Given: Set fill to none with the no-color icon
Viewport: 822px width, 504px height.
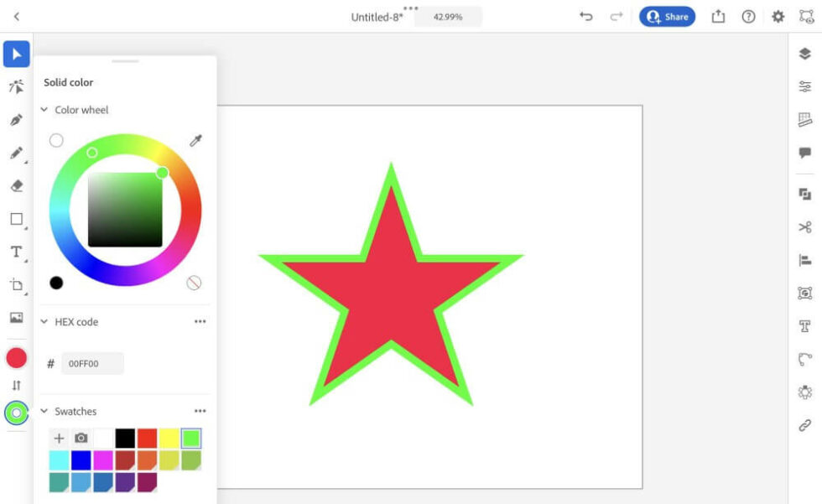Looking at the screenshot, I should (195, 283).
